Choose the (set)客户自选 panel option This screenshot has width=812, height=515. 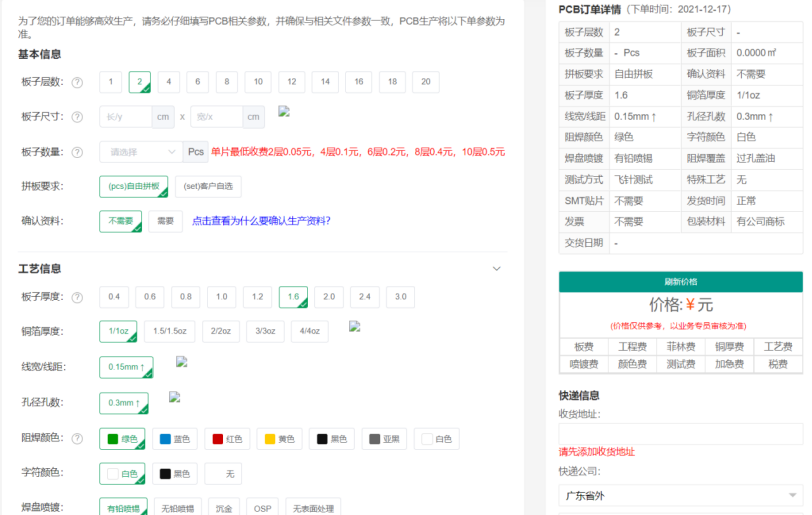pyautogui.click(x=208, y=186)
